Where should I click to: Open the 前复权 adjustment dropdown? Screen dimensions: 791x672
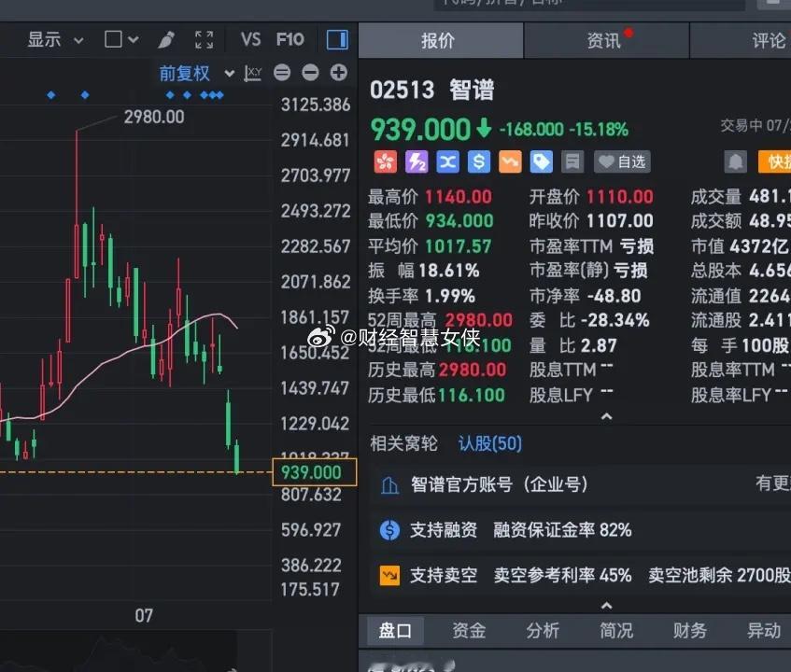point(197,74)
